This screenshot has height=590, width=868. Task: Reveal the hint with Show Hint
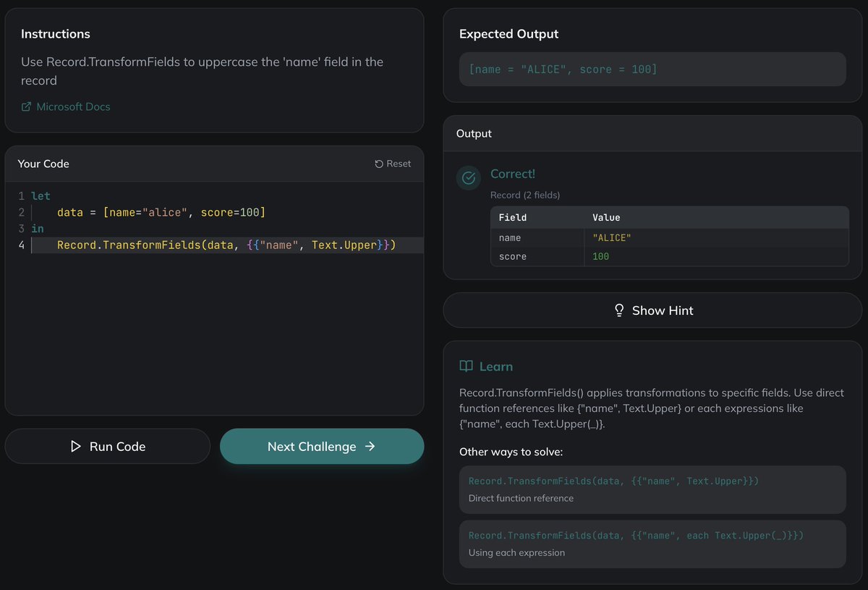[x=652, y=310]
